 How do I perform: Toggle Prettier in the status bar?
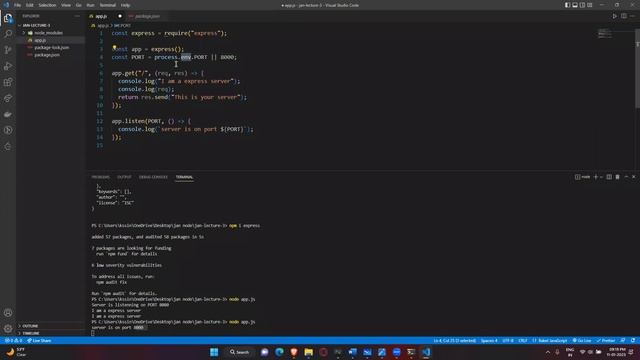tap(606, 340)
